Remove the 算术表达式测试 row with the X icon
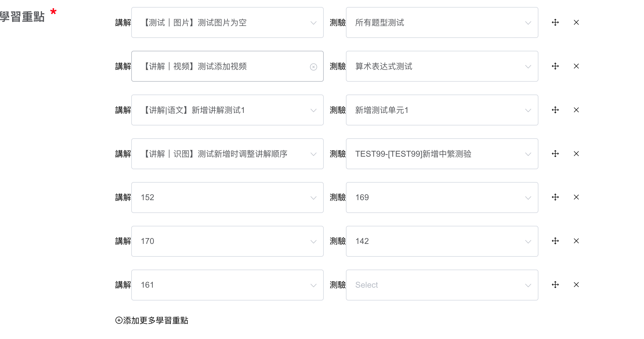644x339 pixels. pos(576,66)
